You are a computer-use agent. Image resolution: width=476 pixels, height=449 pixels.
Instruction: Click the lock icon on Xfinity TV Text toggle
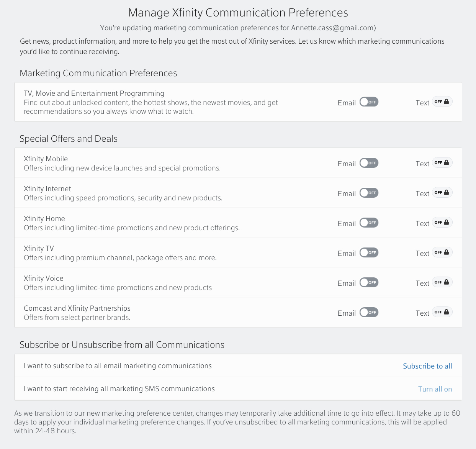pyautogui.click(x=447, y=252)
